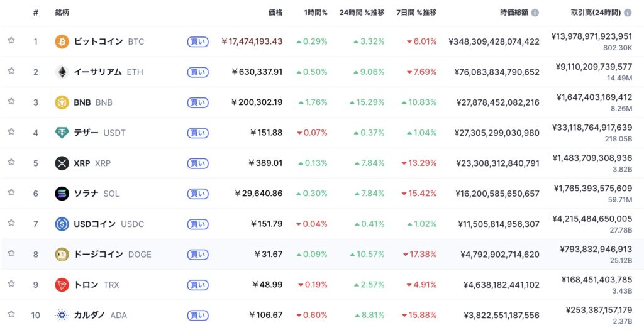Click the Tron TRX logo icon
Screen dimensions: 644x330
tap(62, 285)
